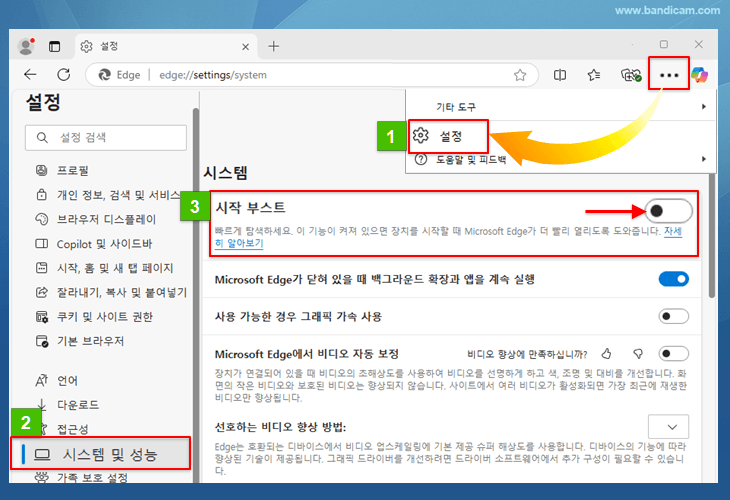Open 시작, 홈 및 새 탭 페이지 section

point(104,268)
